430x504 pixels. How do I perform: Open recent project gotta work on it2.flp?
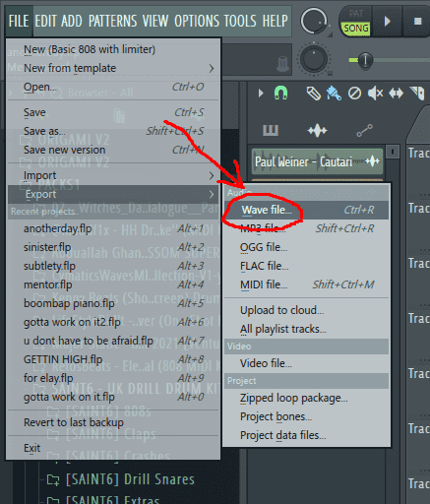tap(113, 322)
